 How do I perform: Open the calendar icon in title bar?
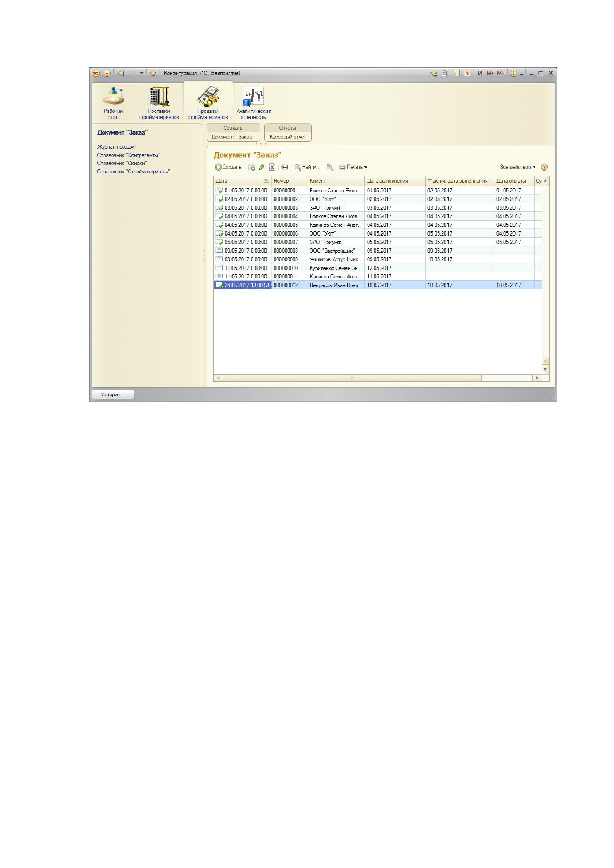point(467,73)
